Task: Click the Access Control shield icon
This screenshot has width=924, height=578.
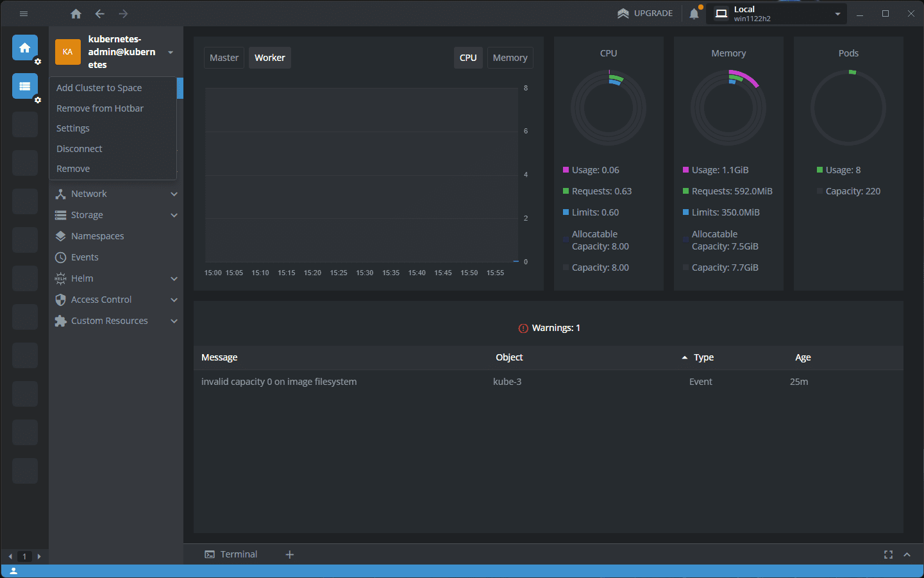Action: point(60,299)
